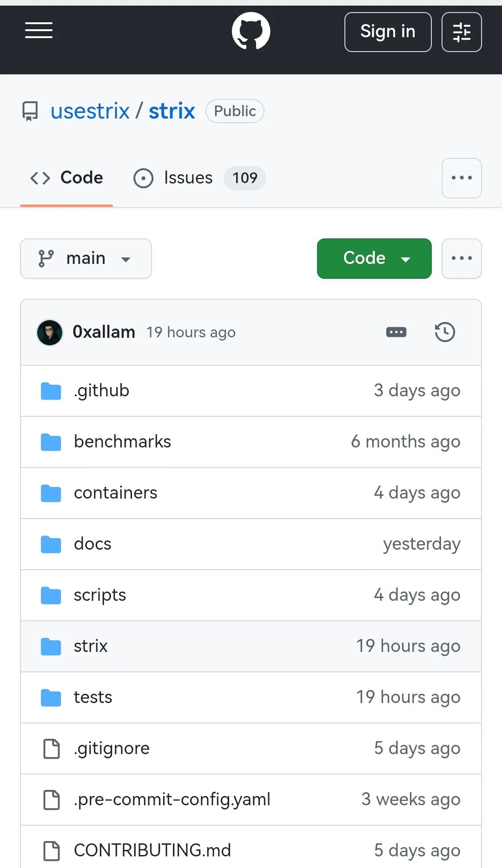
Task: Click the CONTRIBUTING.md file icon
Action: pyautogui.click(x=51, y=851)
